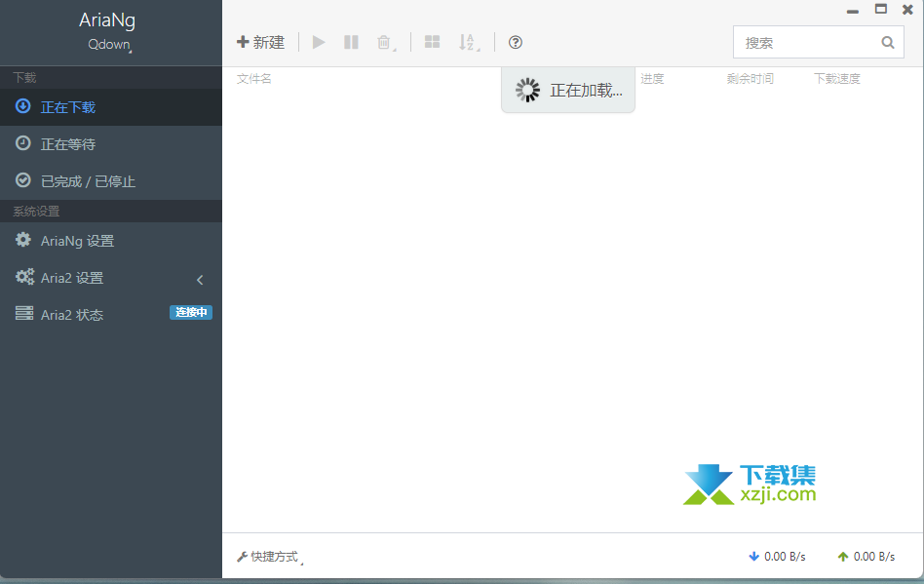Click the search magnifier icon
Viewport: 924px width, 584px height.
(x=888, y=43)
